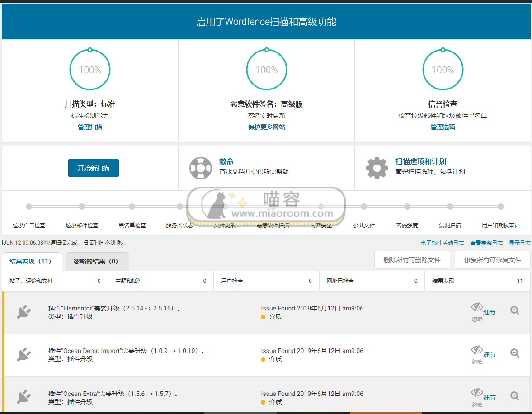Click the plug icon in Ocean Extra row
This screenshot has width=532, height=414.
coord(24,397)
